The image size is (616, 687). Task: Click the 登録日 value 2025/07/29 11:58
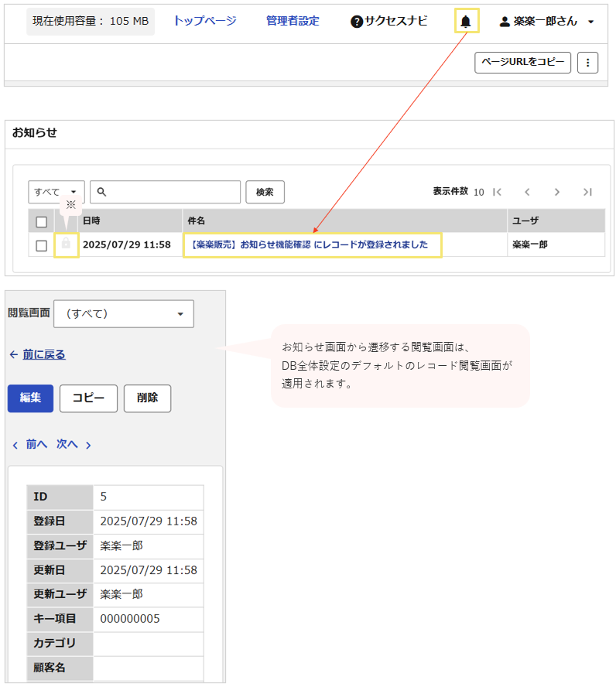[149, 521]
